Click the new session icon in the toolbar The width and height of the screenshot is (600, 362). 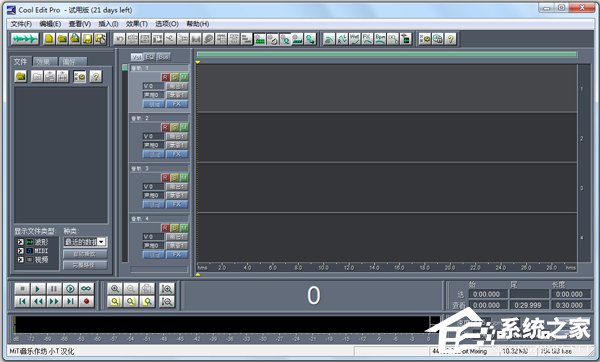click(49, 39)
